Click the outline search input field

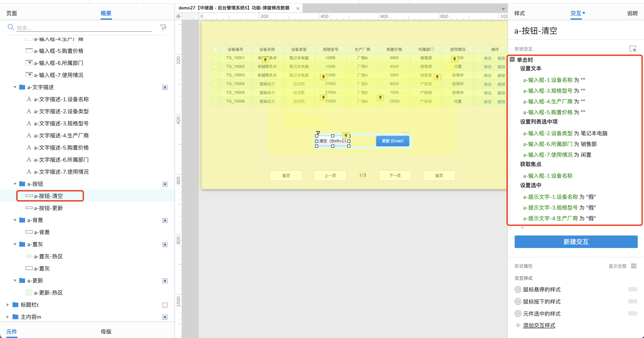click(84, 28)
